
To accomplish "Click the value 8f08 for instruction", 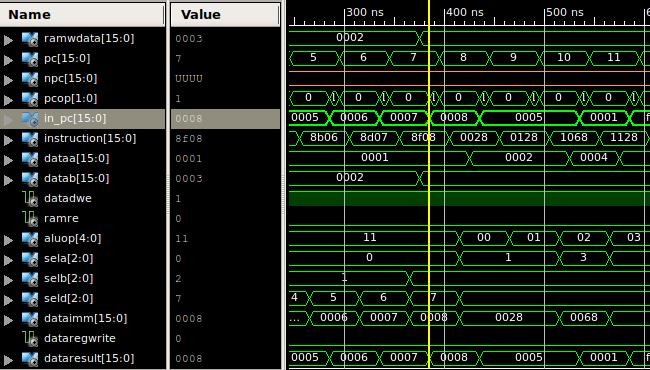I will 189,139.
